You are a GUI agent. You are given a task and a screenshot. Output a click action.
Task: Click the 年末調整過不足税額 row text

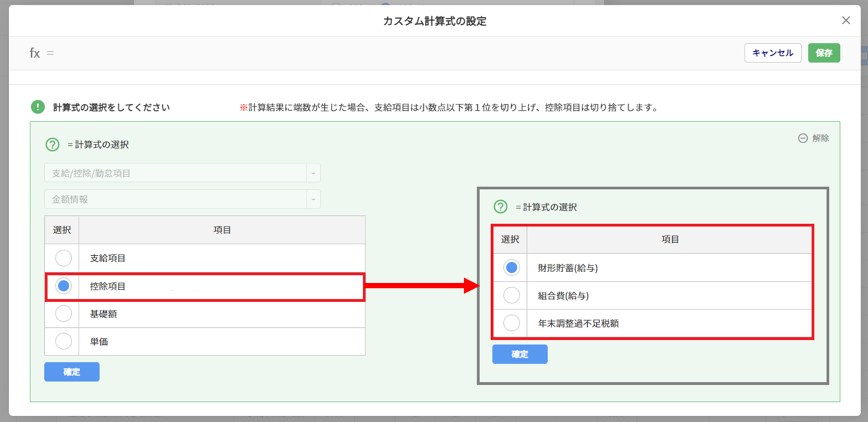pos(578,323)
